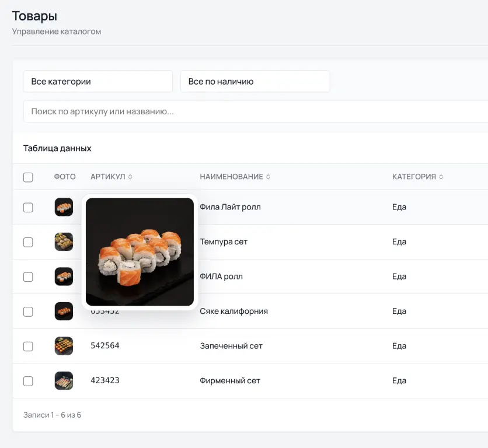Click the Сяке калифорния product name
488x448 pixels.
click(233, 311)
